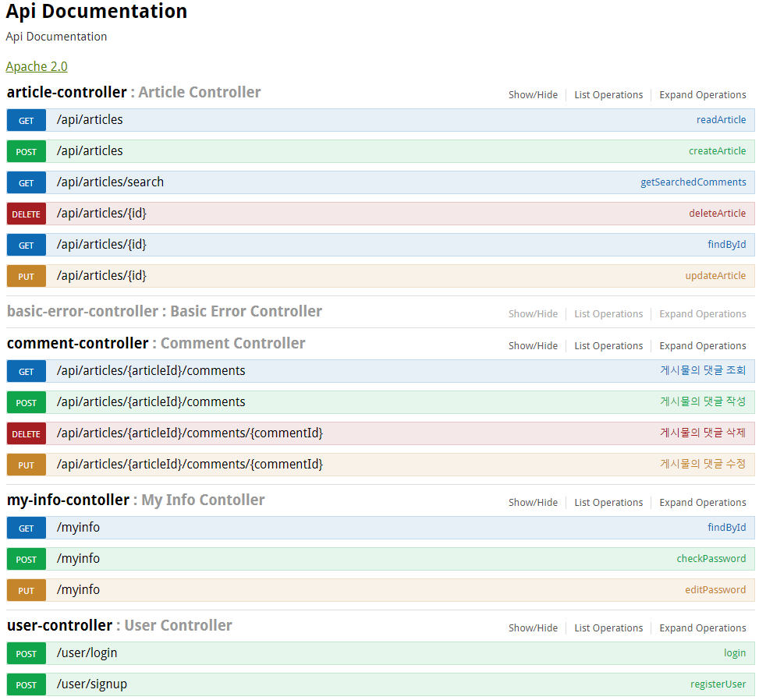Toggle Show/Hide for user-controller

pos(533,628)
